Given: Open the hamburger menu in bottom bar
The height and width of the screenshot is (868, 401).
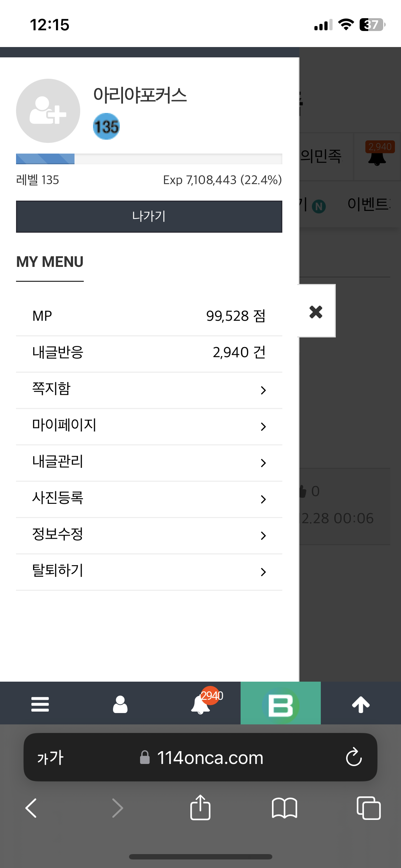Looking at the screenshot, I should coord(40,704).
